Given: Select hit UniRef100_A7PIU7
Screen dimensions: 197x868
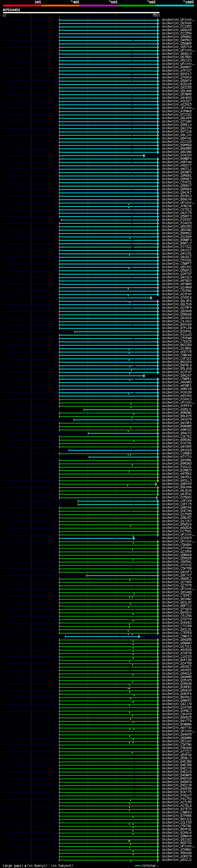Looking at the screenshot, I should coord(176,71).
